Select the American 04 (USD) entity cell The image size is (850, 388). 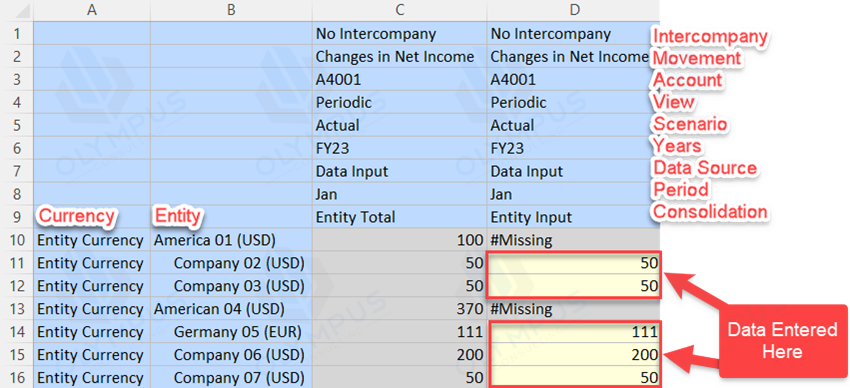click(231, 309)
